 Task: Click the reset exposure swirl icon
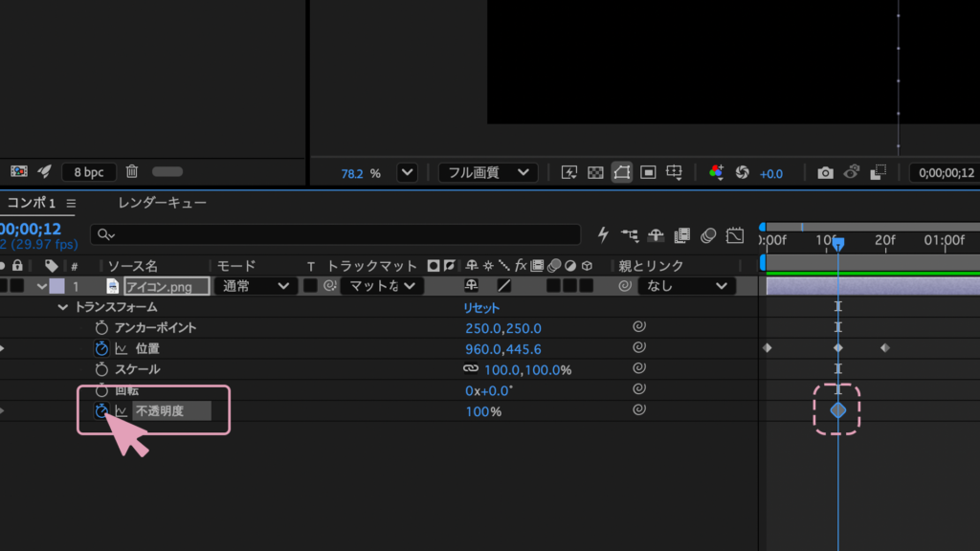click(x=742, y=172)
